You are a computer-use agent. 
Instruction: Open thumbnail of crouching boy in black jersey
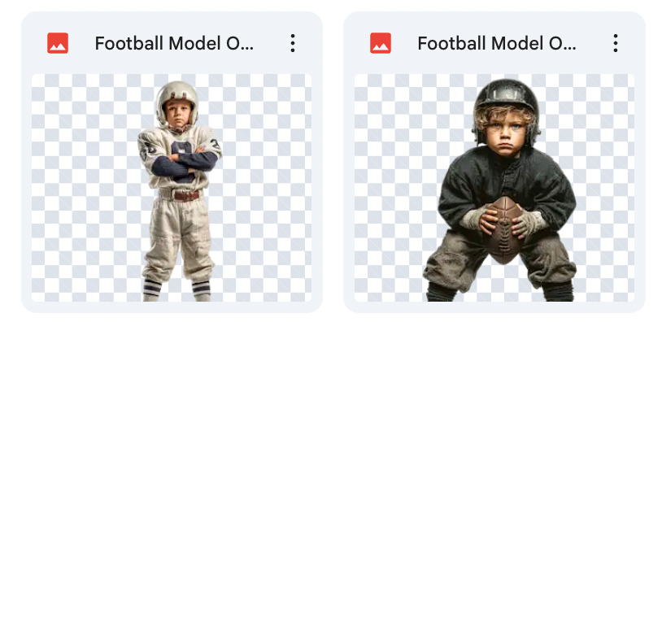tap(494, 188)
